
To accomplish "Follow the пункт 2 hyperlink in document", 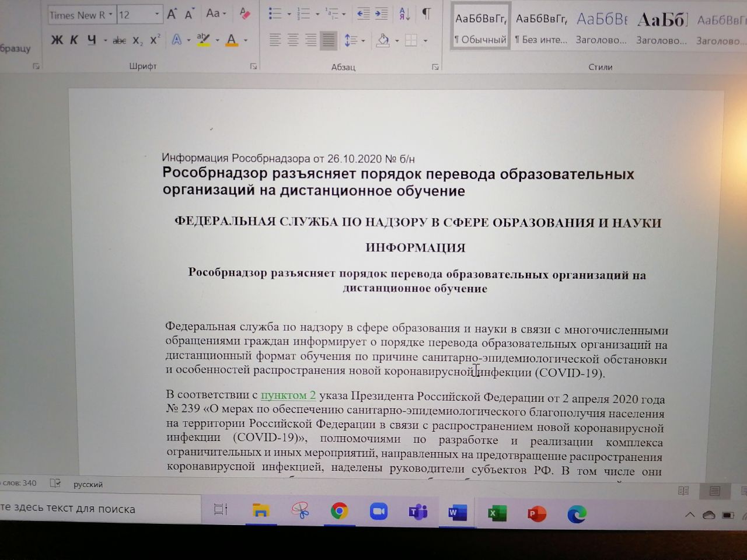I will 288,395.
